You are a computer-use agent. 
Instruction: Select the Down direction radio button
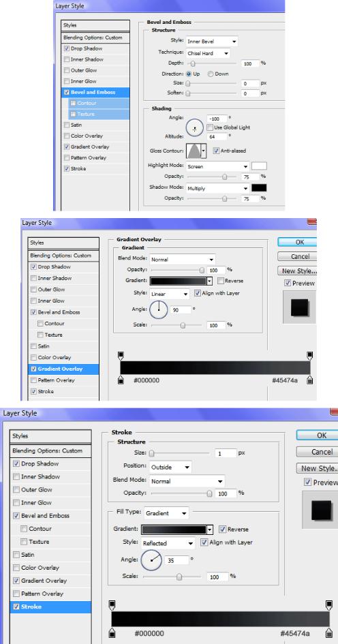click(x=211, y=74)
